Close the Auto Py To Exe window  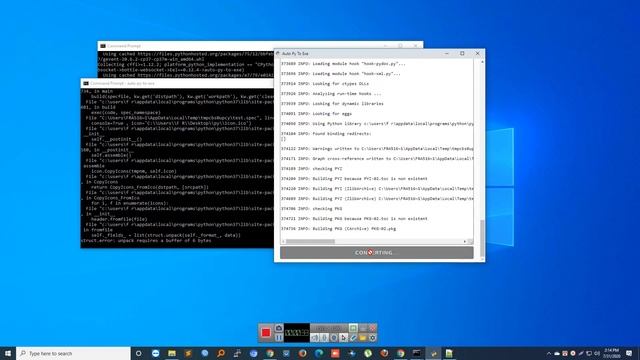click(x=478, y=53)
